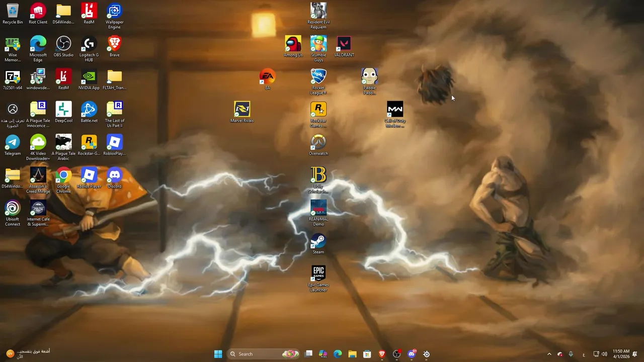Screen dimensions: 644x362
Task: Click the microphone tray icon
Action: coord(571,354)
